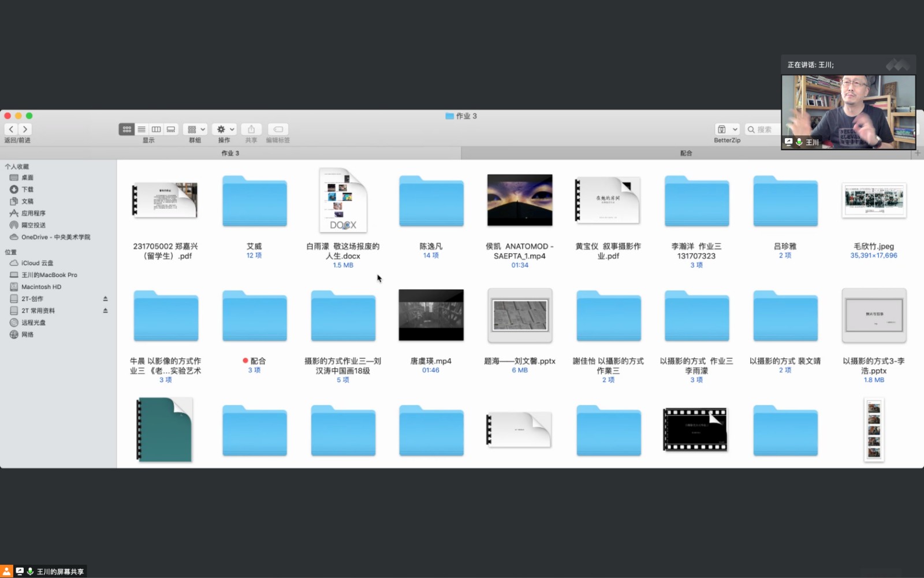This screenshot has width=924, height=578.
Task: Select 以摄影的方式3-李浩.pptx file
Action: [x=874, y=316]
